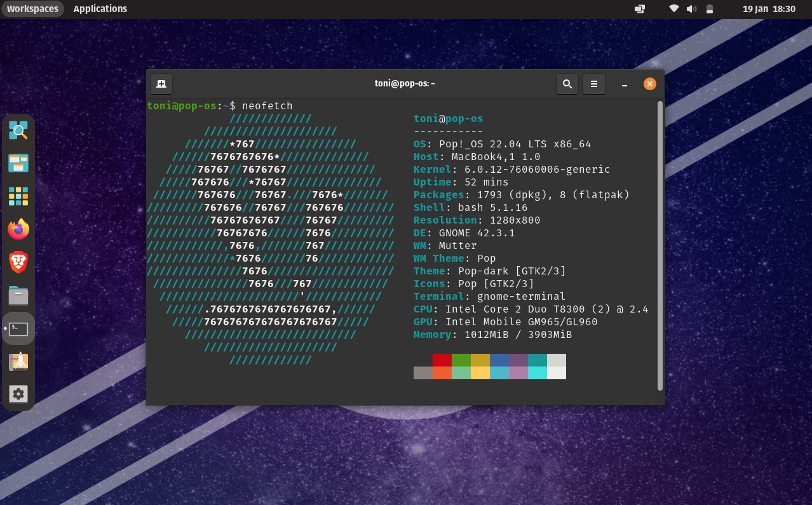
Task: Click the 'Host: MacBook4,1 1.0' line
Action: coord(477,157)
